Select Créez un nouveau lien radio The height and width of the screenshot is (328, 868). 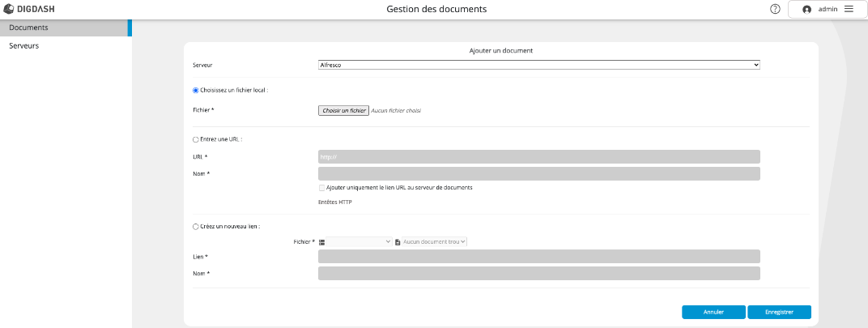[195, 227]
